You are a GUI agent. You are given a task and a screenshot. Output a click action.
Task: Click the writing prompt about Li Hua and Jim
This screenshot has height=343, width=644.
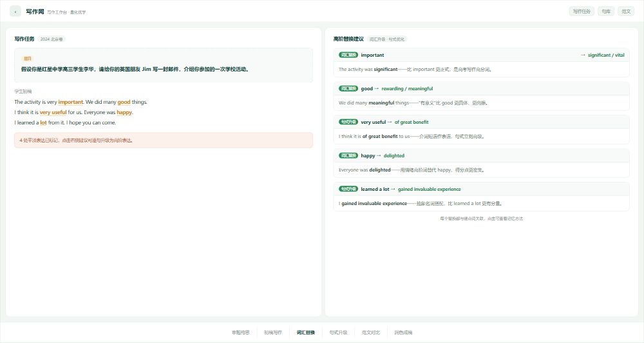click(x=135, y=69)
